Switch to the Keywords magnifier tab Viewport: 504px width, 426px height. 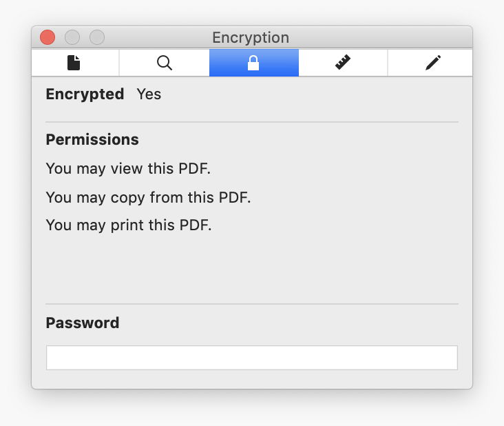[x=164, y=63]
